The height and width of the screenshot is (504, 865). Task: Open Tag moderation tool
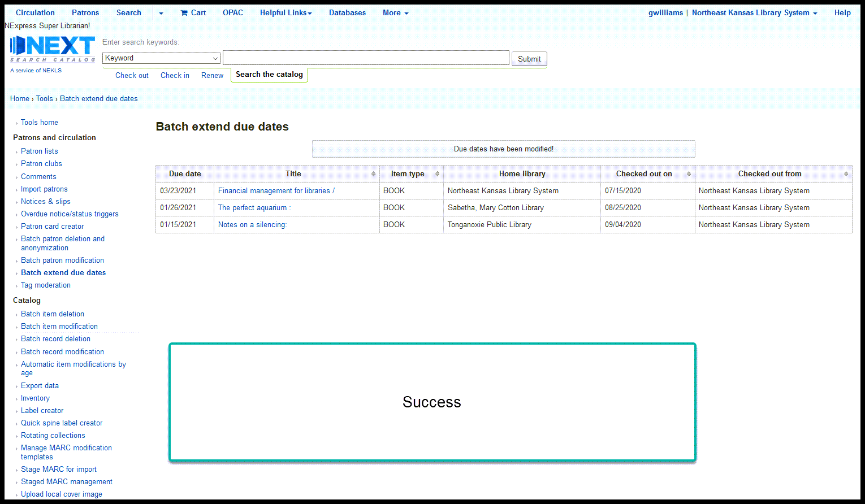[46, 285]
